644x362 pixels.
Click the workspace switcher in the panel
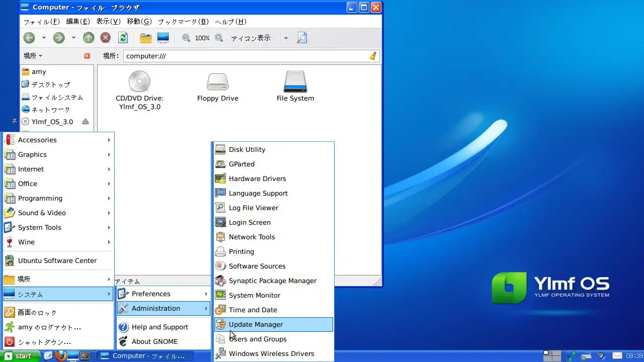551,356
